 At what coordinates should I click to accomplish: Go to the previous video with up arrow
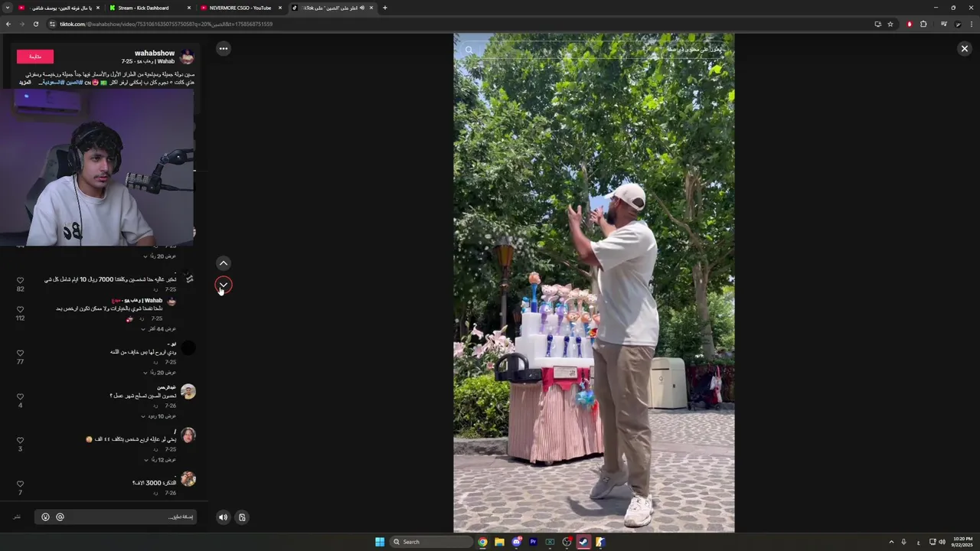click(x=223, y=263)
